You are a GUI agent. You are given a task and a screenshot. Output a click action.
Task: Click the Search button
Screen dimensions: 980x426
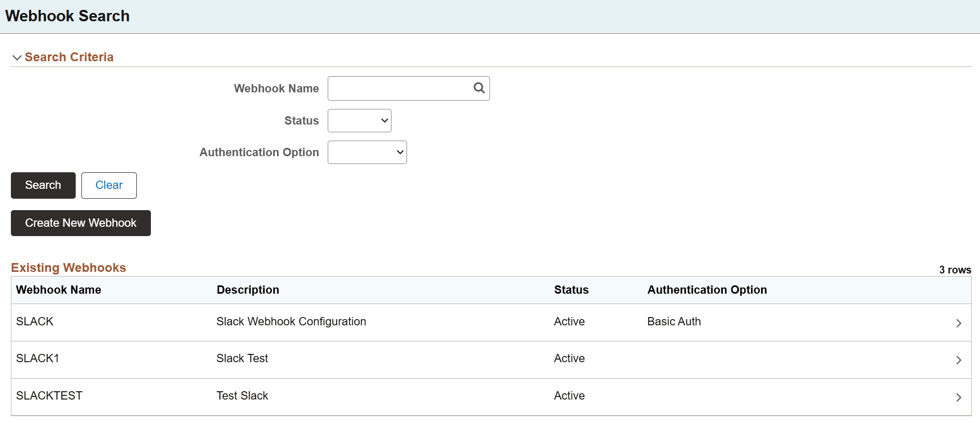[x=43, y=185]
